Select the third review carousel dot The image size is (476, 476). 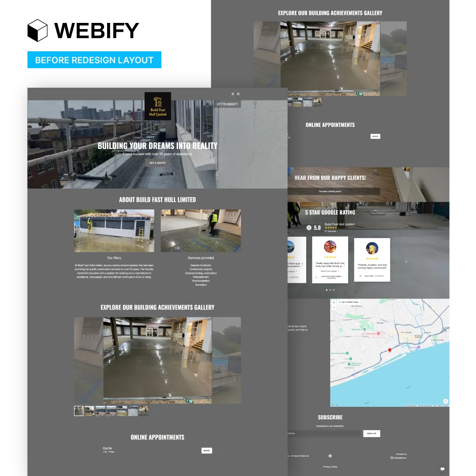click(334, 290)
